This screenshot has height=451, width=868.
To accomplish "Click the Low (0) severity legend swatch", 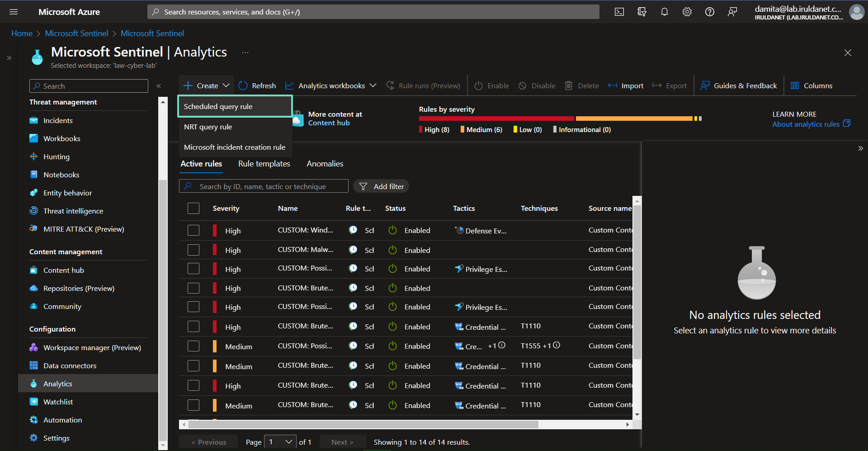I will 515,129.
